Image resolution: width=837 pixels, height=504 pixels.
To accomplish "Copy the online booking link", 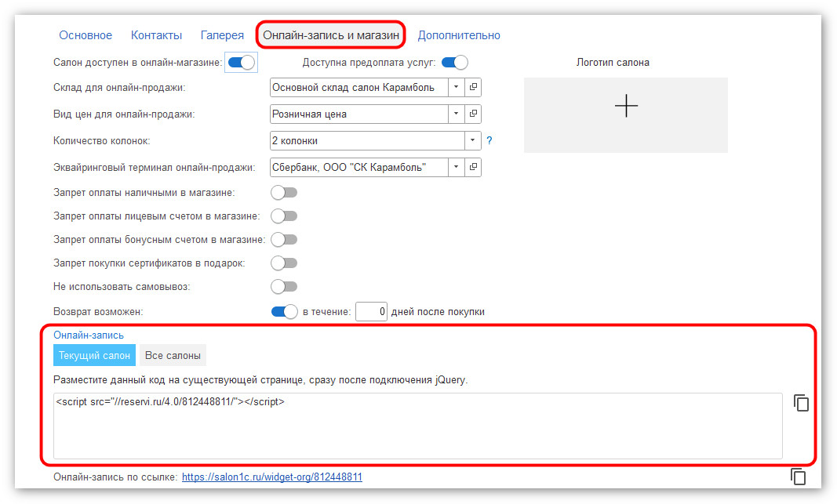I will point(798,477).
